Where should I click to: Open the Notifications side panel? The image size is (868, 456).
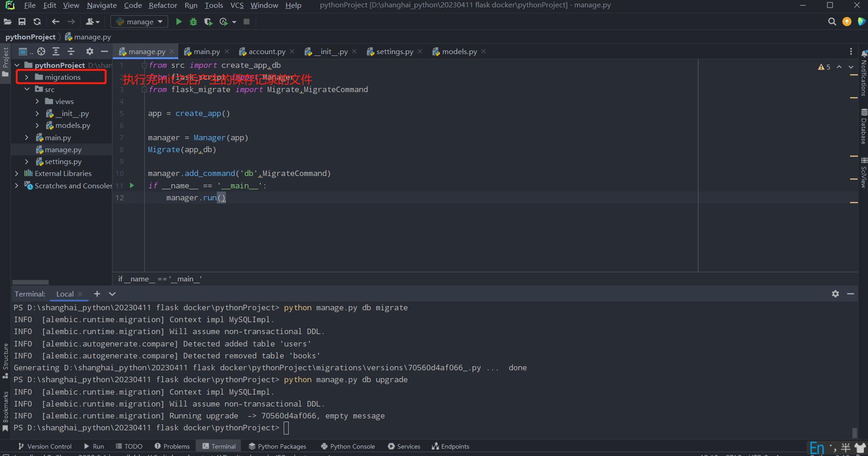point(863,73)
